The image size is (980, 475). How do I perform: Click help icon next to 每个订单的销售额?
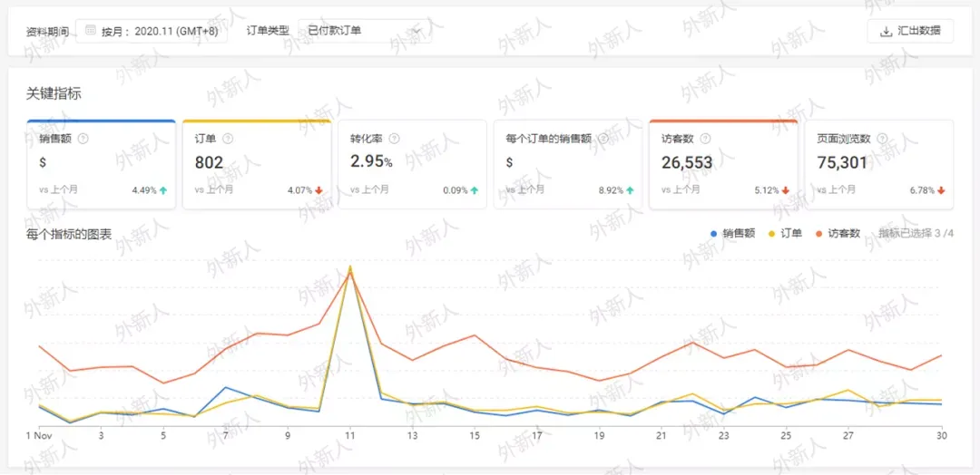[x=603, y=139]
